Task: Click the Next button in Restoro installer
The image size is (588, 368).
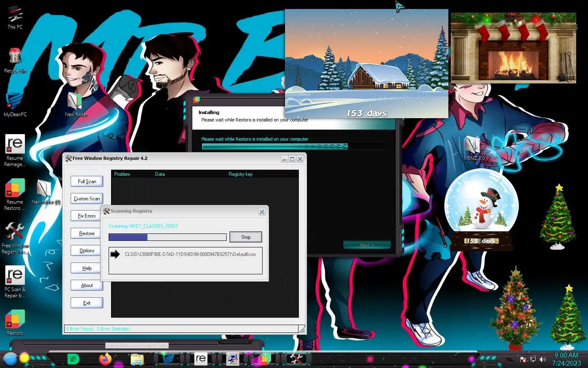Action: [367, 245]
